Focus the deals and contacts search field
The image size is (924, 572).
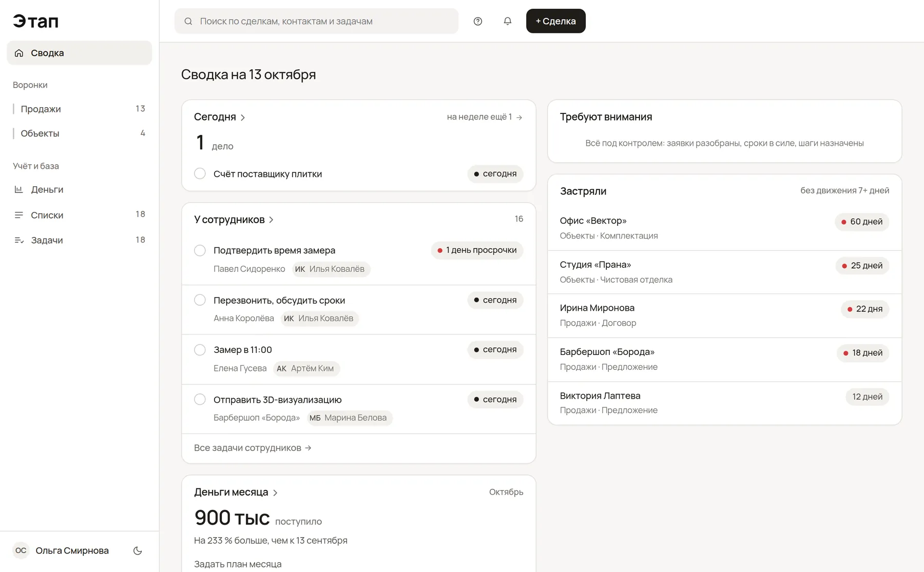point(316,21)
